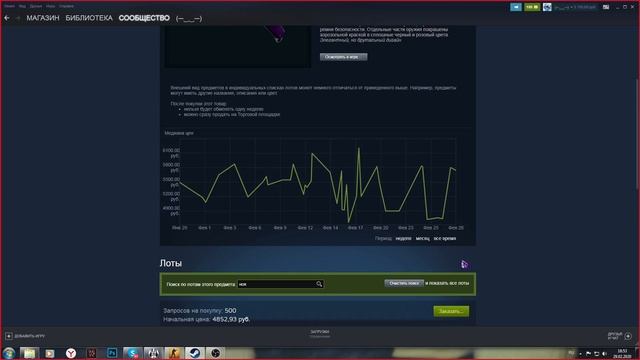
Task: Open Counter-Strike taskbar icon
Action: 174,353
